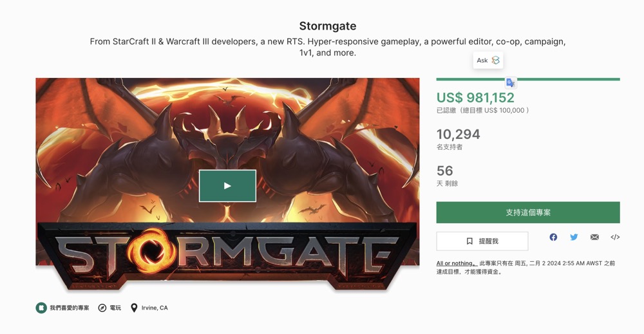The image size is (644, 334).
Task: Play the Stormgate campaign video
Action: (227, 185)
